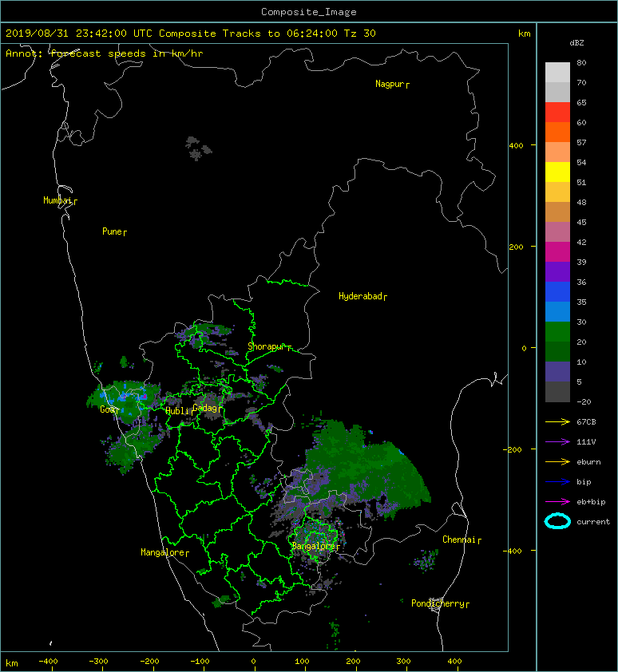Click the Shorapur city label
Screen dimensions: 618x672
[x=269, y=346]
